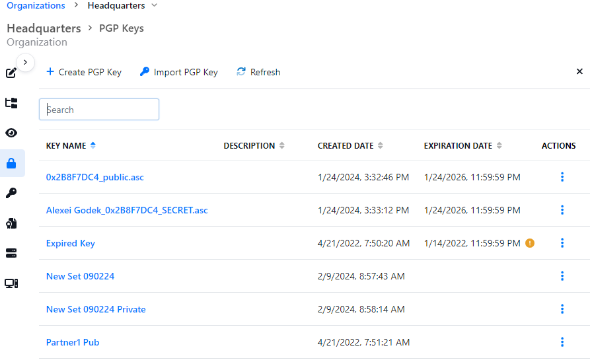
Task: Open actions menu for Expired Key
Action: click(562, 243)
